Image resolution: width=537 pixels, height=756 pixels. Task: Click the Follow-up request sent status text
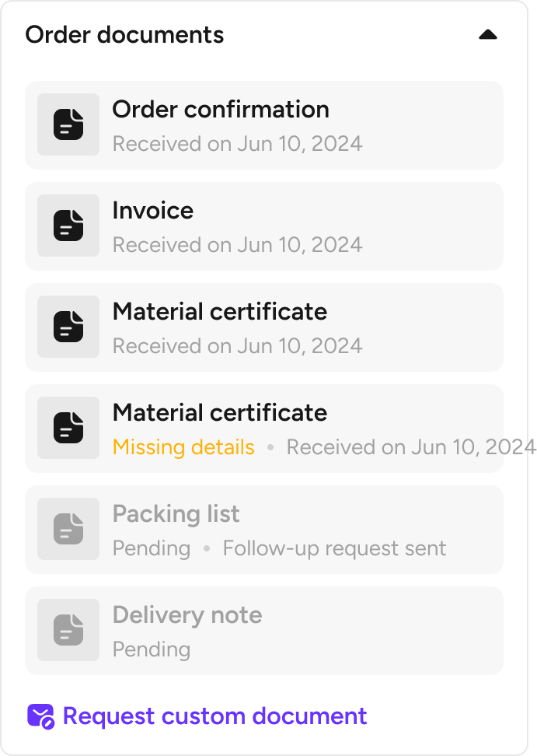pyautogui.click(x=334, y=548)
